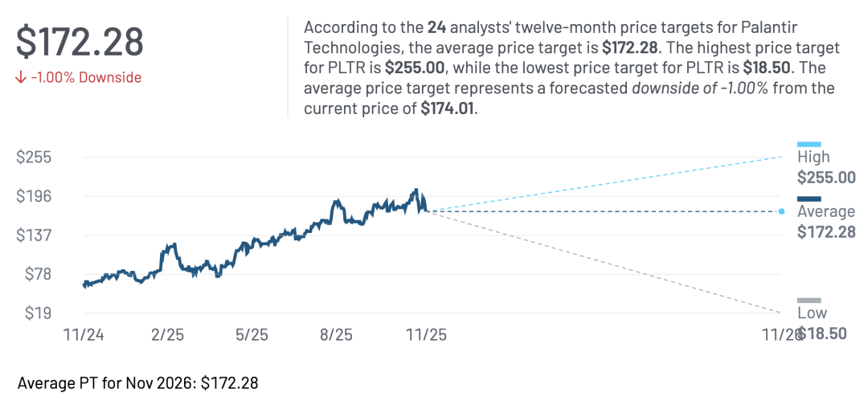Image resolution: width=868 pixels, height=397 pixels.
Task: Click the Average PT for Nov 2026 caption
Action: [137, 382]
